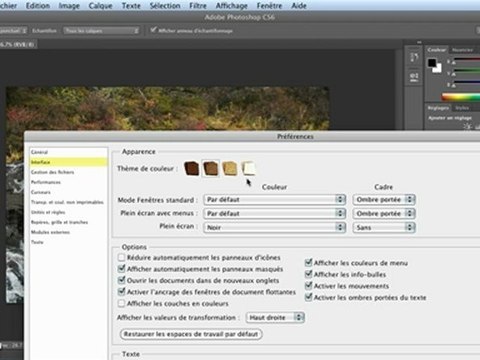Open the Échantillon dropdown in options bar
480x360 pixels.
point(101,31)
